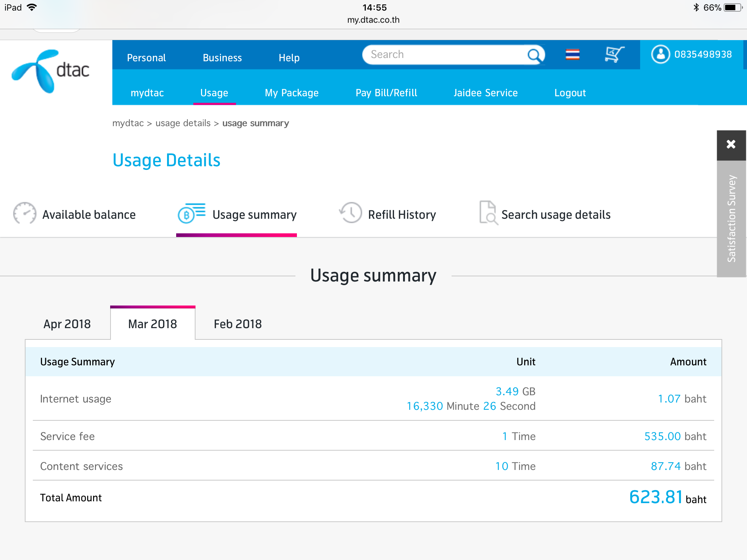Click the Internet usage row label
The image size is (747, 560).
pos(76,399)
